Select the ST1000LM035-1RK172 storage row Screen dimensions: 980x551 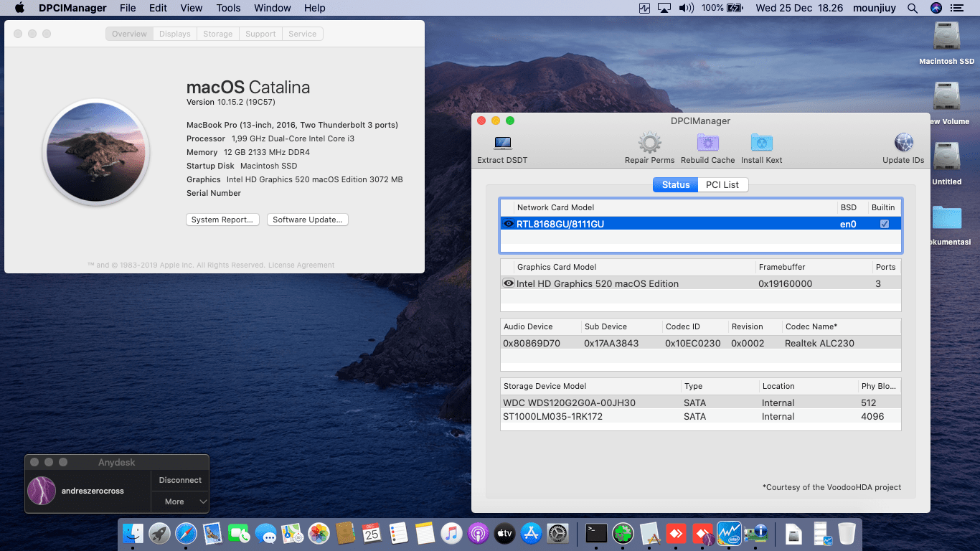[x=700, y=417]
